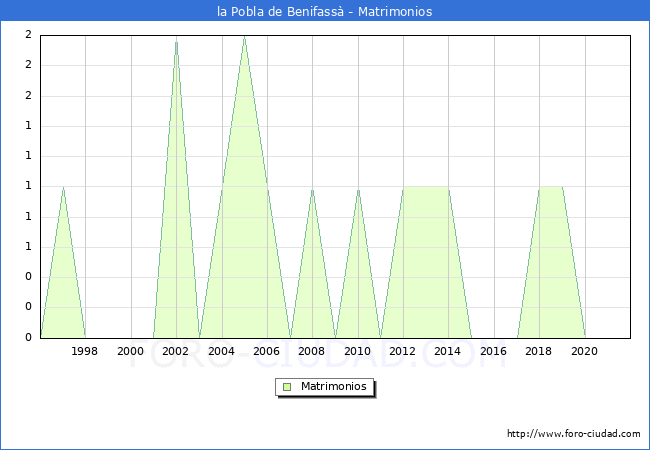Image resolution: width=650 pixels, height=450 pixels.
Task: Click the 2010 x-axis label
Action: coord(357,351)
